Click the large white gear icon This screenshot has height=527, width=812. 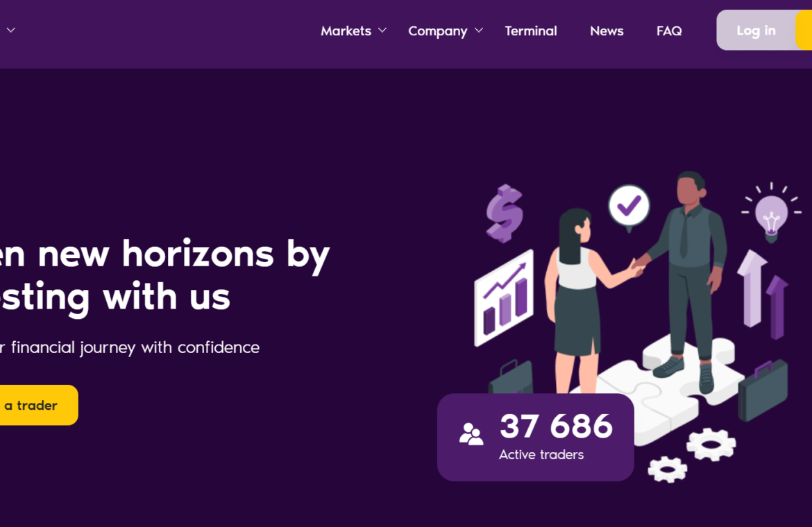(711, 444)
